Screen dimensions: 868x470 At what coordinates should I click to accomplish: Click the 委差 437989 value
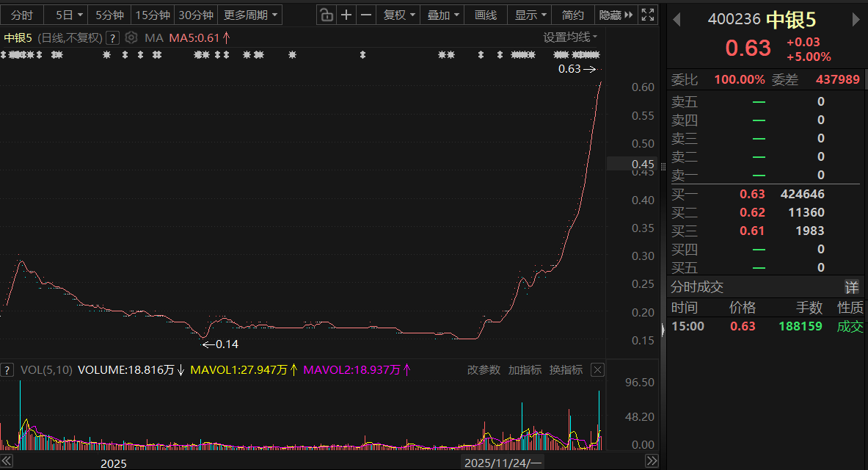pos(838,79)
